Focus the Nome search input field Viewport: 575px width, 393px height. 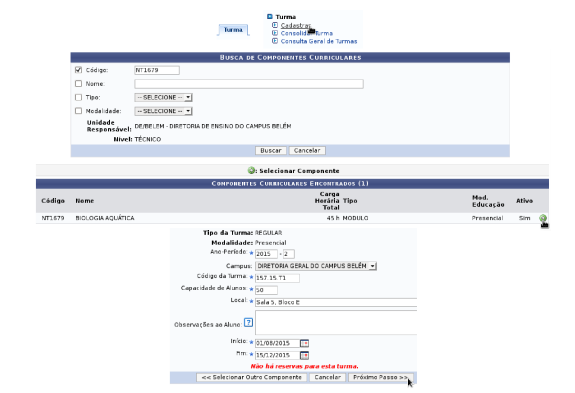[x=249, y=84]
